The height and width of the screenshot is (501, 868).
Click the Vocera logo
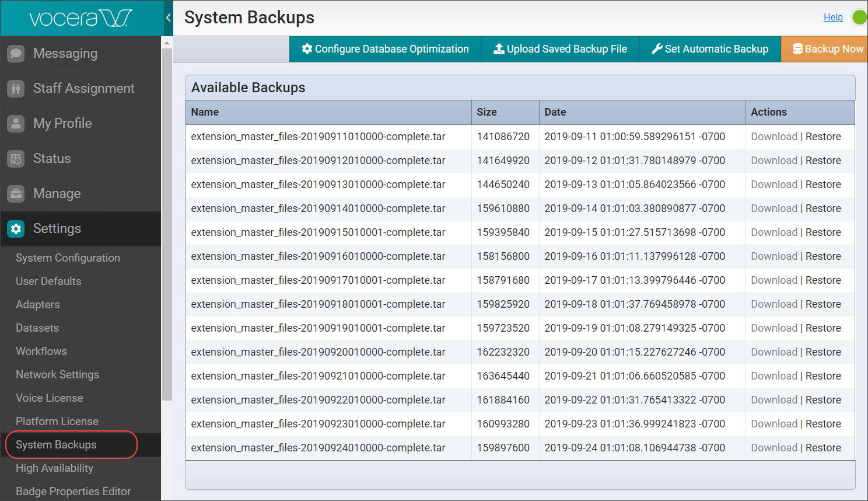click(82, 18)
